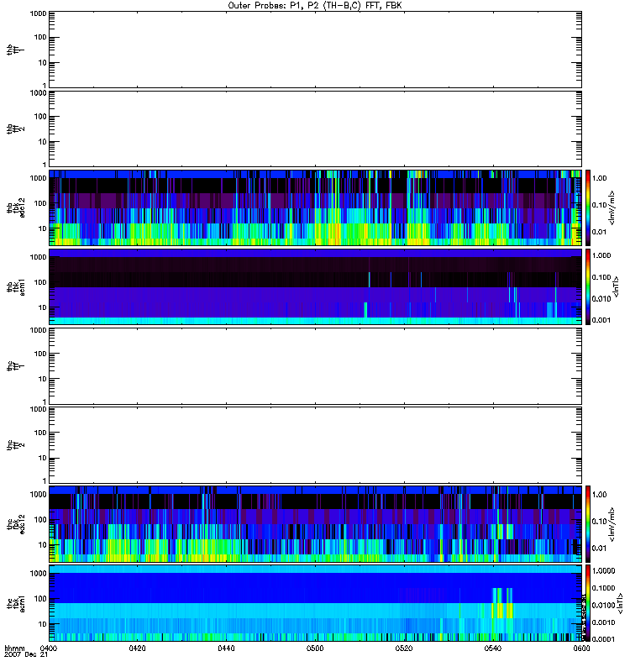630x672 pixels.
Task: Click the '2007 Dec 21' date label
Action: [x=23, y=656]
